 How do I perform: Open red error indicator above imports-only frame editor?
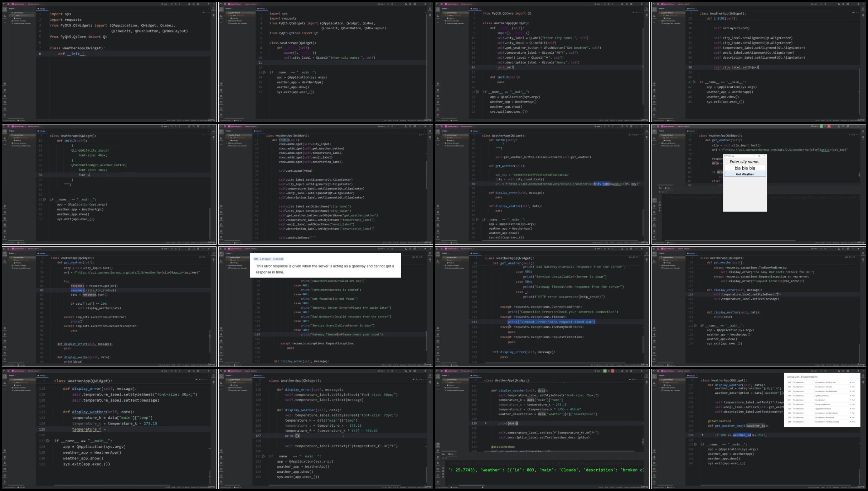[x=204, y=13]
